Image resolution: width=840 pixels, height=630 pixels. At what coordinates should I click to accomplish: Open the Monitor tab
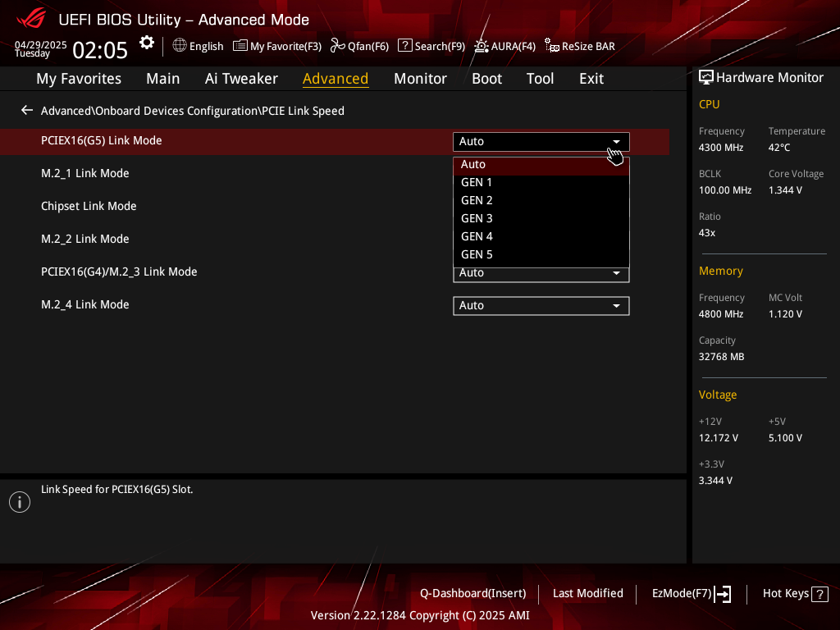[x=420, y=79]
